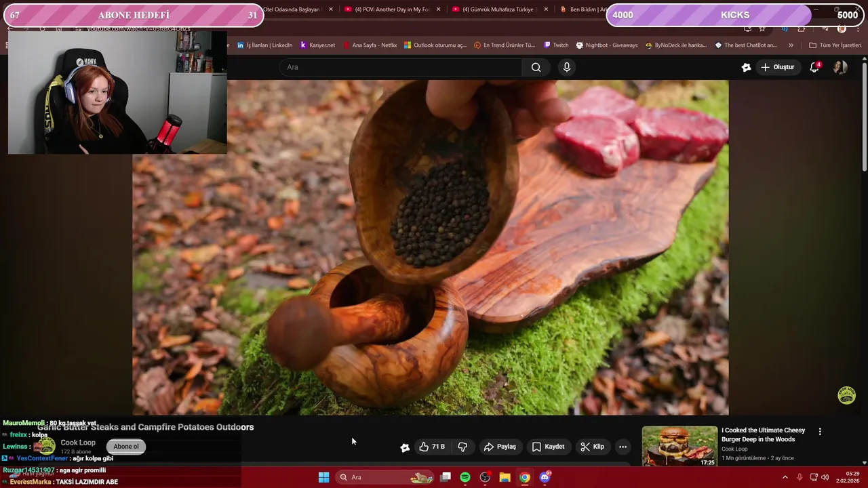Click the Kaydet save button
The width and height of the screenshot is (868, 488).
548,447
